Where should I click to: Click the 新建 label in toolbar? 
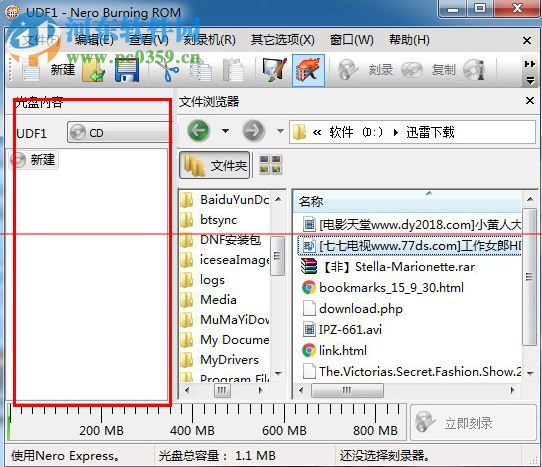pyautogui.click(x=63, y=70)
